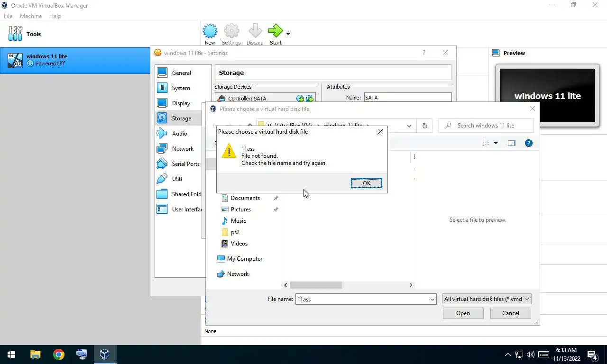Open Documents in the file dialog sidebar
Image resolution: width=607 pixels, height=364 pixels.
click(245, 198)
